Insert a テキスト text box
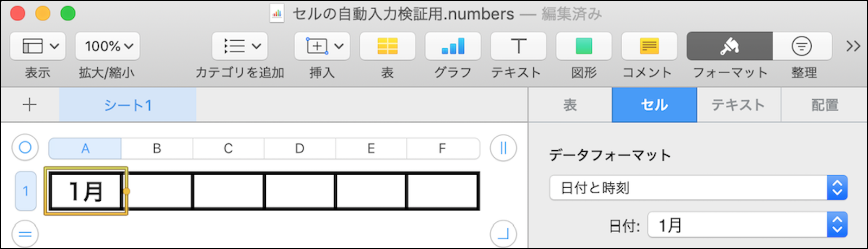 click(518, 46)
